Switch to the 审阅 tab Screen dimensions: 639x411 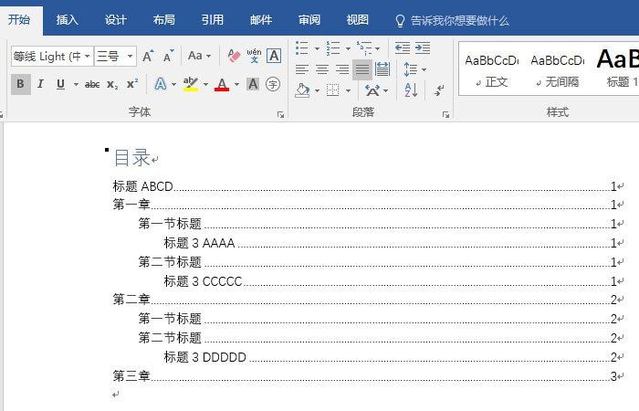pyautogui.click(x=309, y=20)
